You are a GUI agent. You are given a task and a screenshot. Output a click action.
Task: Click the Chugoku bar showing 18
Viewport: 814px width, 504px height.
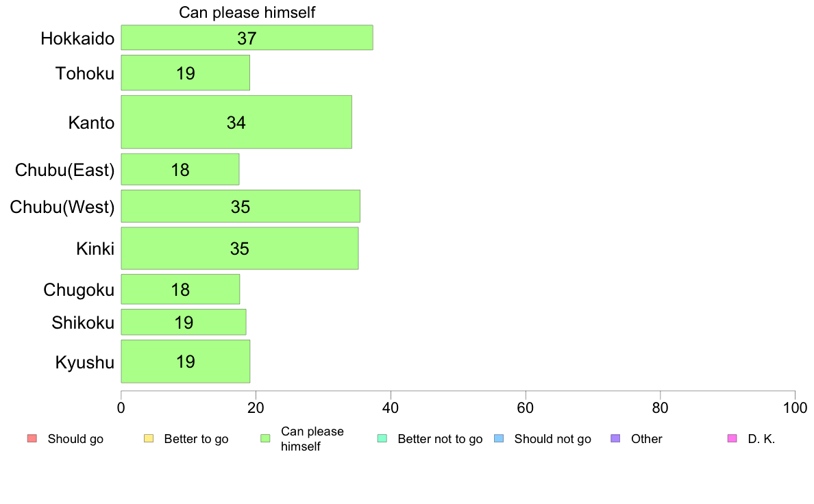[180, 289]
